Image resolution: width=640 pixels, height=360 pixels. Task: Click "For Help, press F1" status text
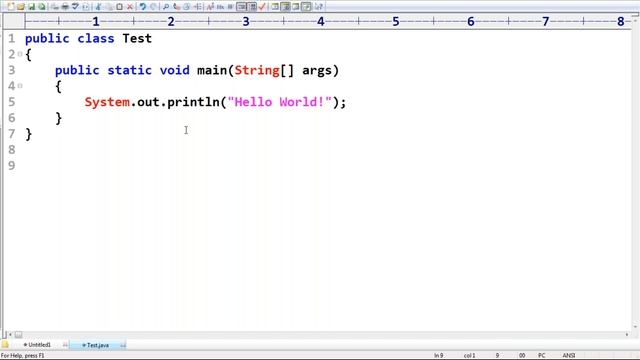[x=22, y=356]
